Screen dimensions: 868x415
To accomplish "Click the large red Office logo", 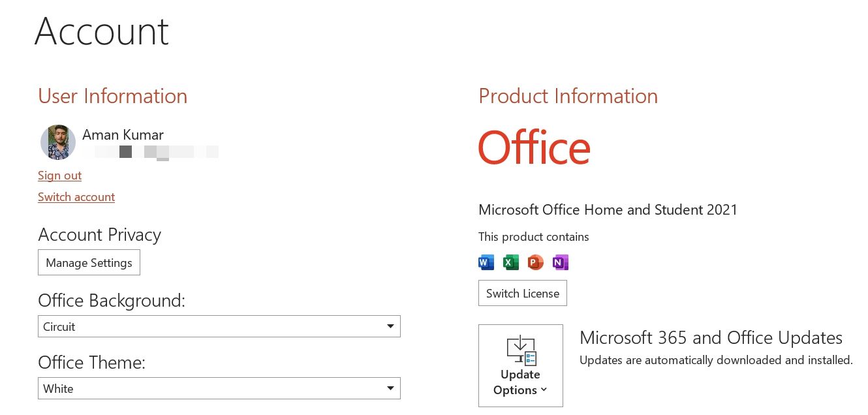I will (535, 148).
